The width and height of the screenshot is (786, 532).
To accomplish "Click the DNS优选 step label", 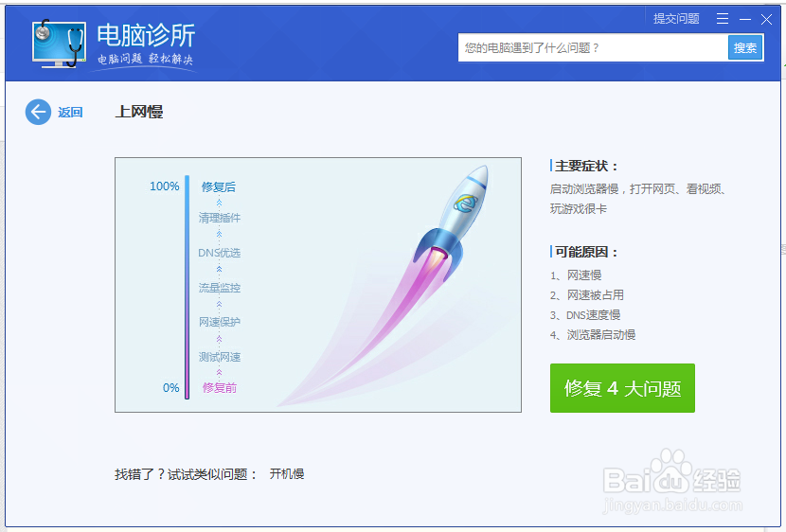I will [219, 253].
